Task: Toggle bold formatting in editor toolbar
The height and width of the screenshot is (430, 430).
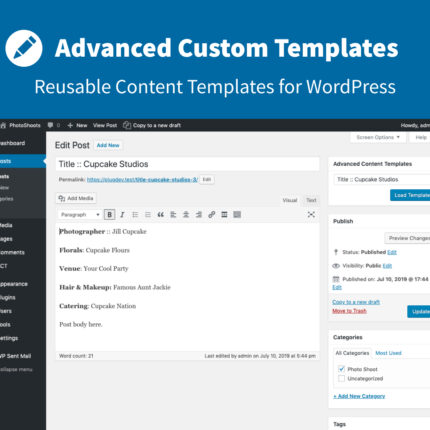Action: click(110, 215)
